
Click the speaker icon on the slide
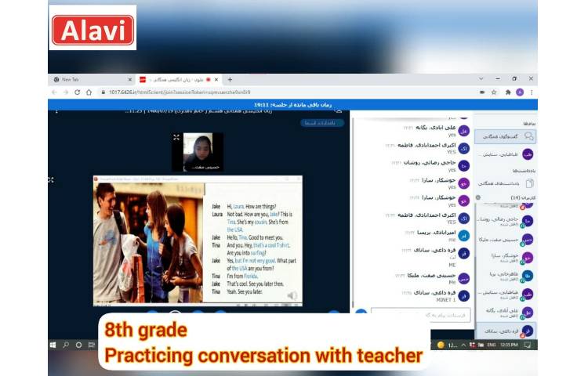coord(292,296)
